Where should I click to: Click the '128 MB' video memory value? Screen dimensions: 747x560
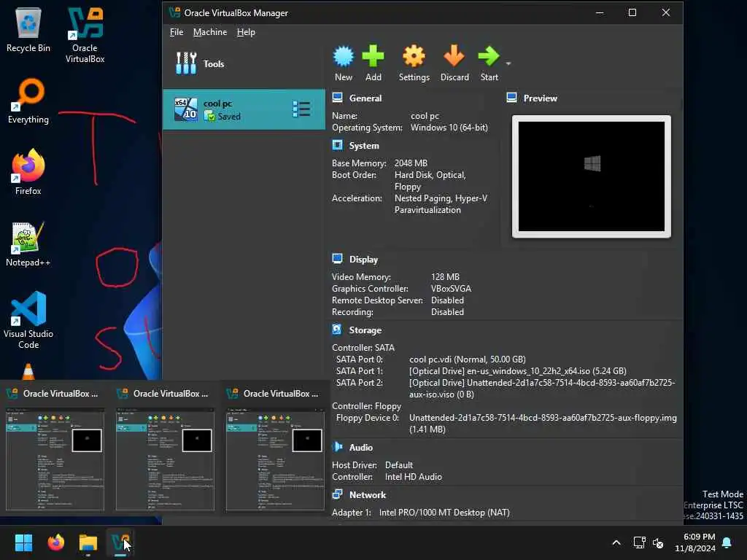445,277
